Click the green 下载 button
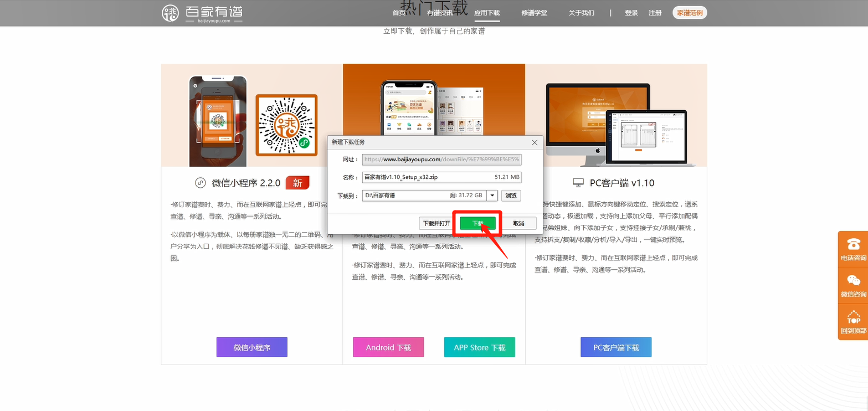Image resolution: width=868 pixels, height=411 pixels. 477,224
